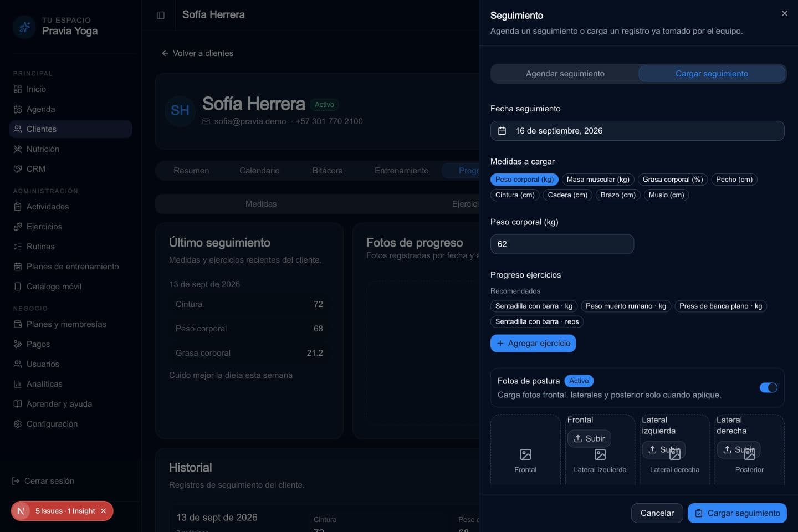Click the back arrow beside Volver a clientes
798x532 pixels.
click(165, 53)
